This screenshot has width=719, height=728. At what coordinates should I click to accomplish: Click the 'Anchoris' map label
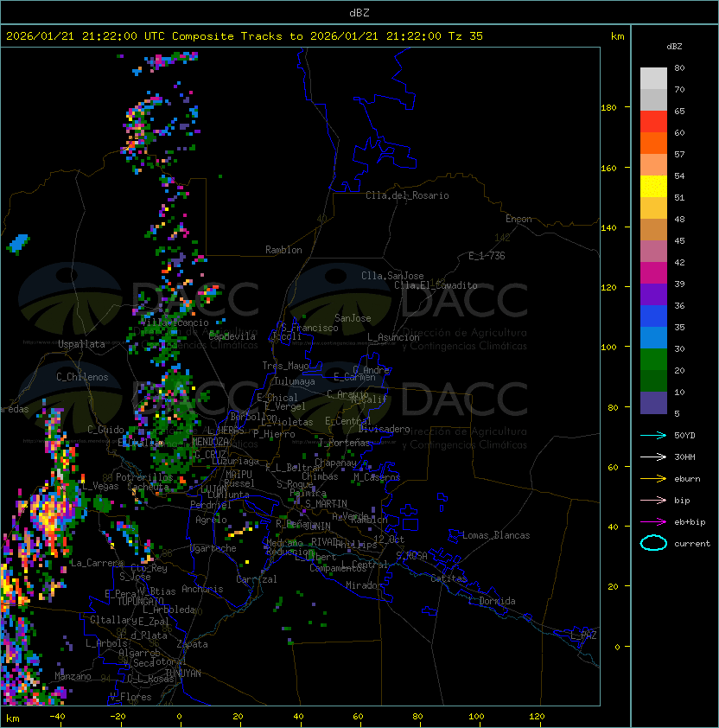point(202,589)
